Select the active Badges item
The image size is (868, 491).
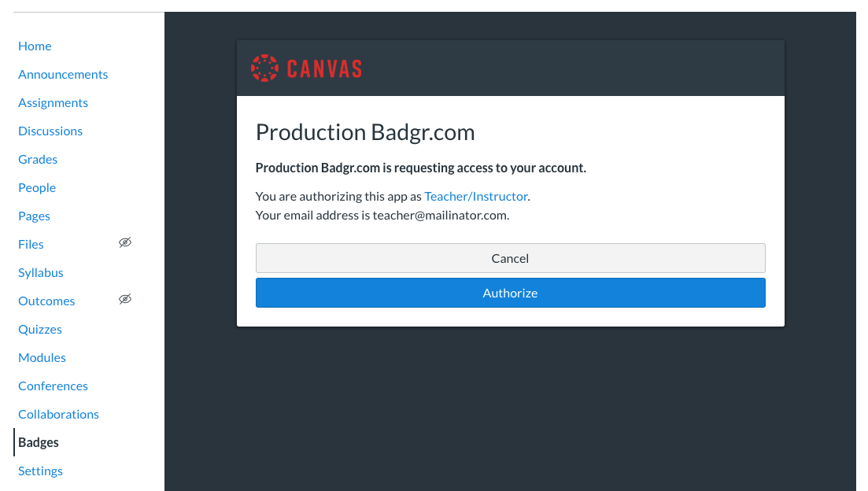click(x=39, y=442)
